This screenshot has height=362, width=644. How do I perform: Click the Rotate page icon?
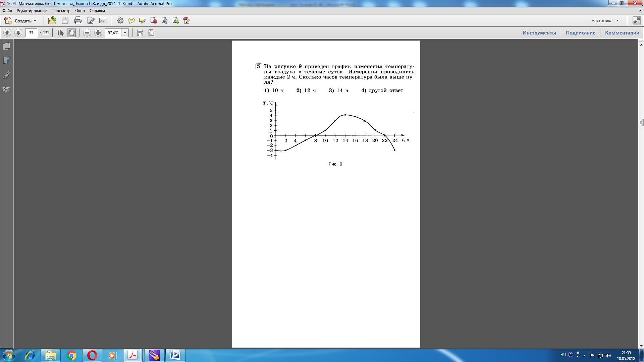(165, 21)
